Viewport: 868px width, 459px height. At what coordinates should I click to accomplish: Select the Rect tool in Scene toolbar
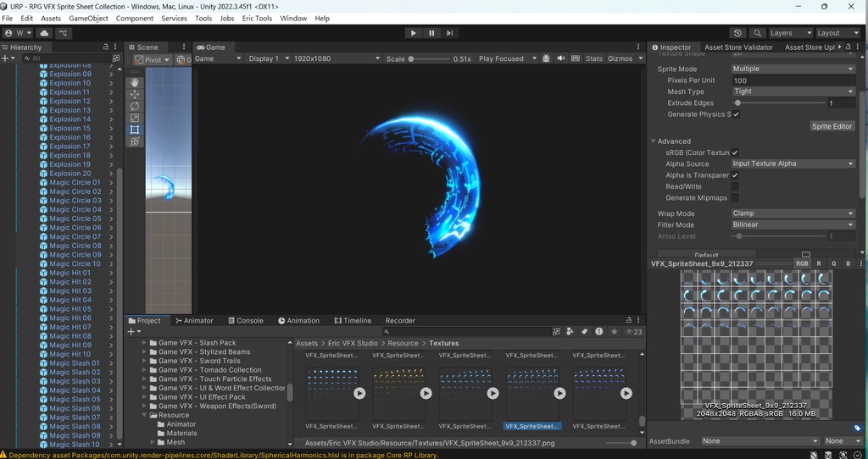[x=135, y=130]
